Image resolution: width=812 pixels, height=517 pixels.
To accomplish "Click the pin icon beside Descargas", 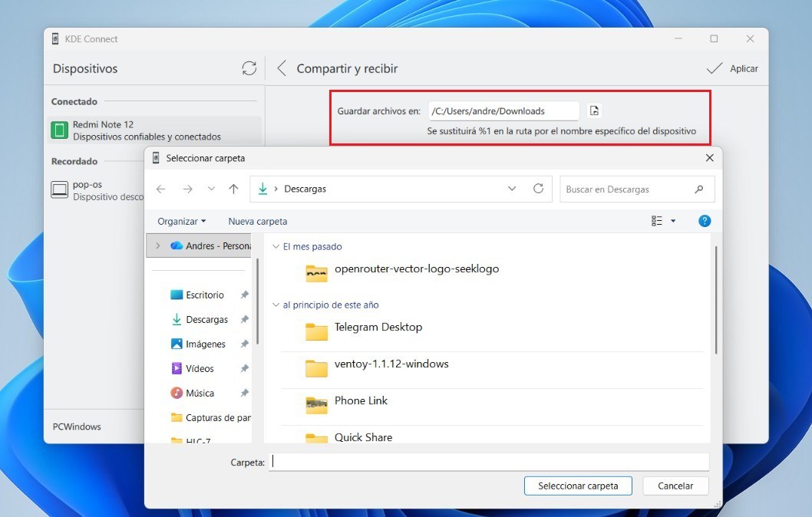I will click(244, 319).
